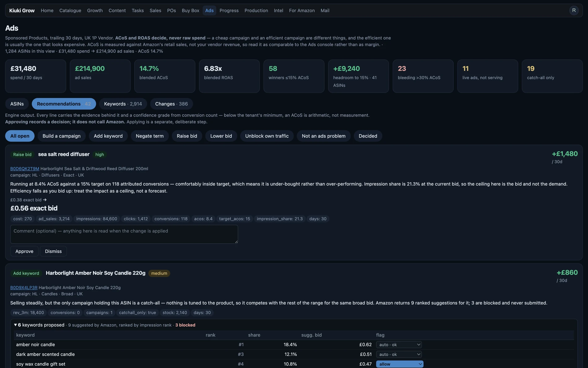Open flag dropdown for dark amber scented candle
This screenshot has height=368, width=588.
(399, 354)
